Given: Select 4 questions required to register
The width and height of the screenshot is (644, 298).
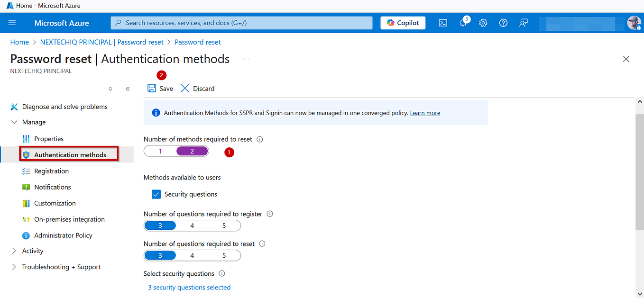Looking at the screenshot, I should pos(192,225).
